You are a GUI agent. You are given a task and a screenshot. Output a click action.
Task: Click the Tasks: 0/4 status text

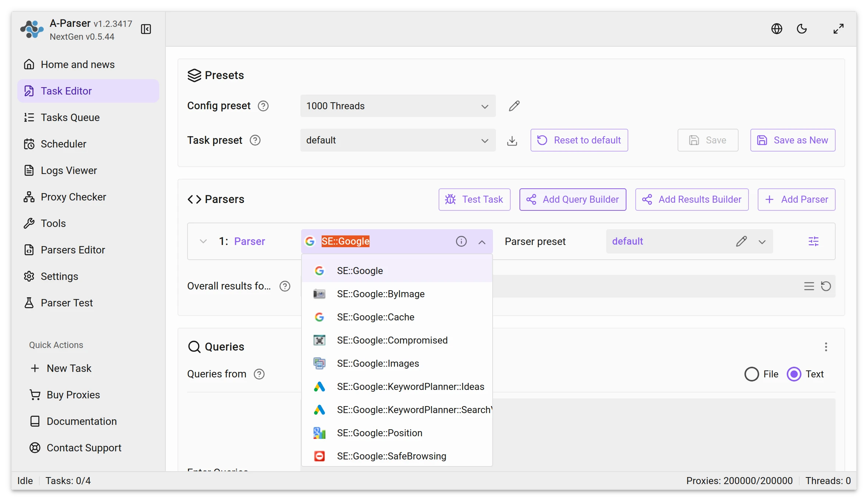(68, 481)
